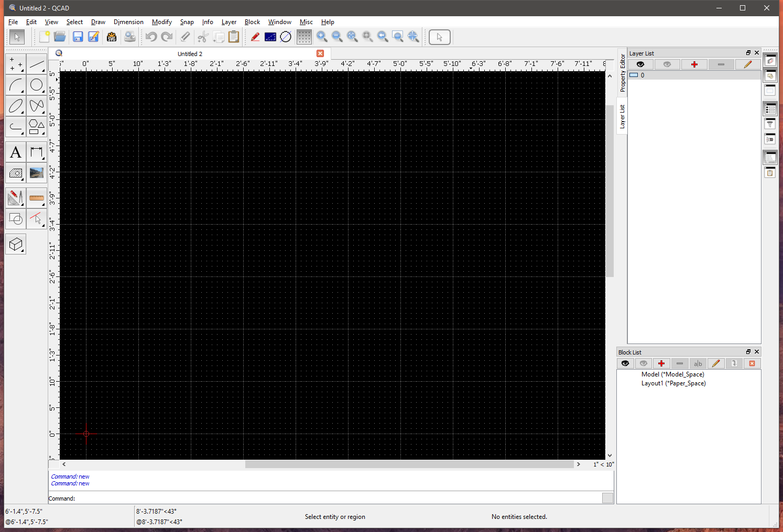Select the Line drawing tool
This screenshot has height=532, width=783.
37,64
